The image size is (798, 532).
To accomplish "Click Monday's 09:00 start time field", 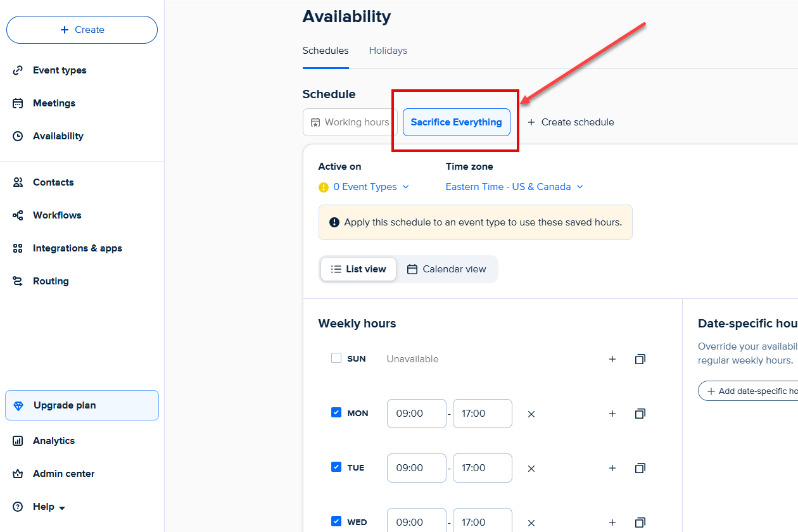I will [416, 413].
